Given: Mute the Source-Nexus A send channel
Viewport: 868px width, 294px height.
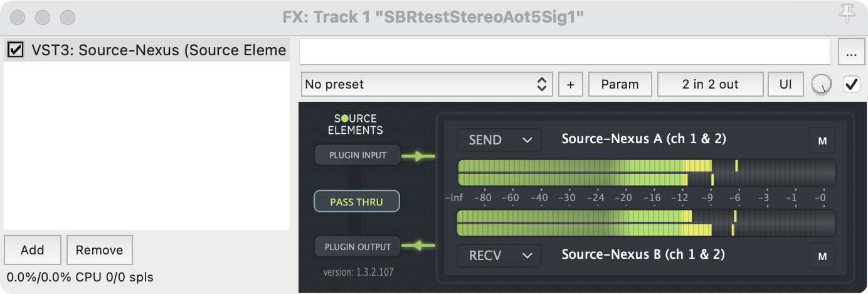Looking at the screenshot, I should [822, 141].
